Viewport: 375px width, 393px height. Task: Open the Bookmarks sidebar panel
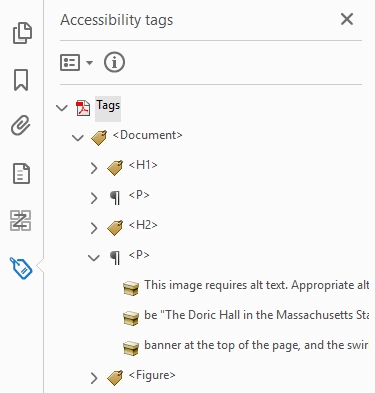(x=21, y=80)
